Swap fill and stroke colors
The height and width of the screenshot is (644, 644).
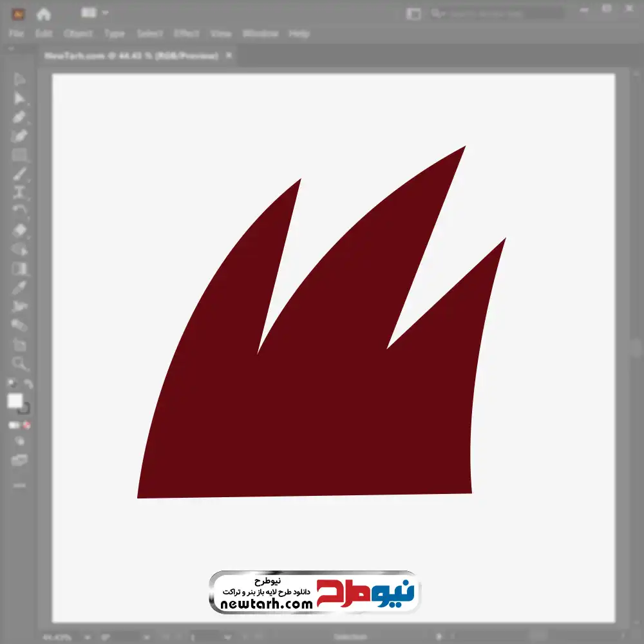tap(28, 384)
